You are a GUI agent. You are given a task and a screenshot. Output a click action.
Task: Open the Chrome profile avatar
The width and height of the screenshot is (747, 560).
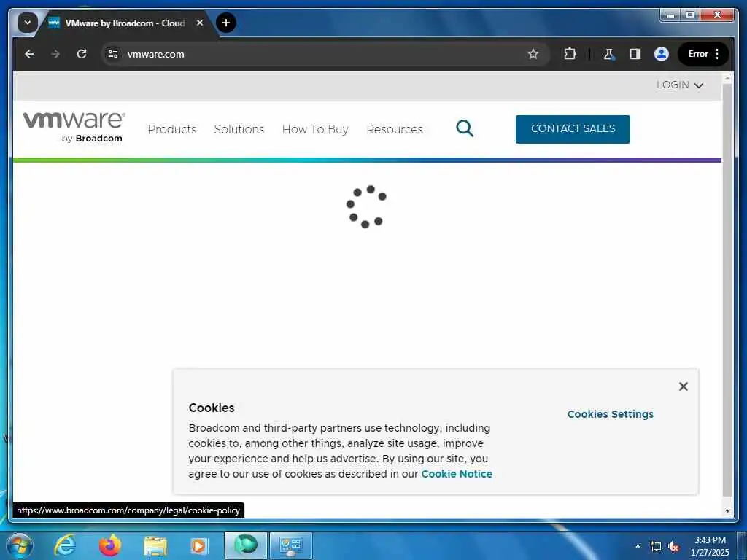point(661,54)
